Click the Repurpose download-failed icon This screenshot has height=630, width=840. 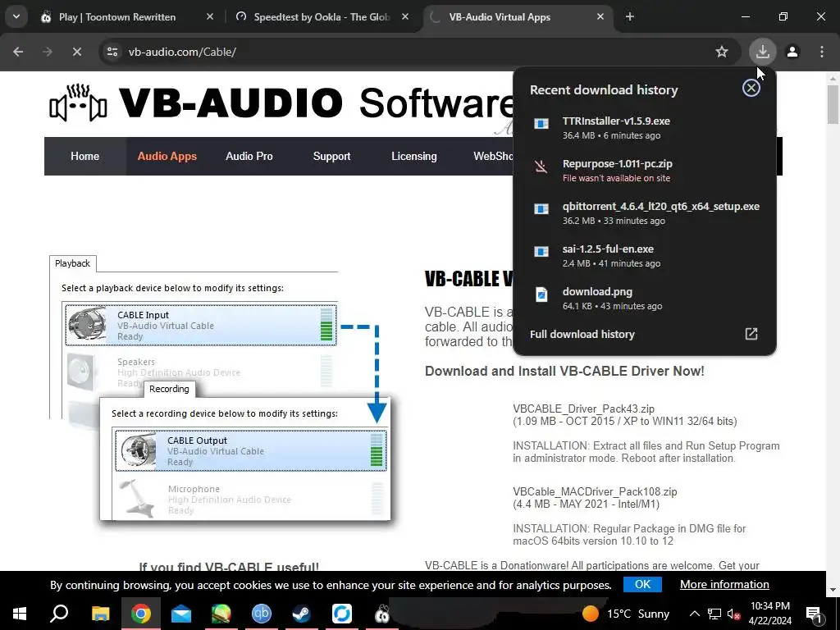(x=541, y=167)
